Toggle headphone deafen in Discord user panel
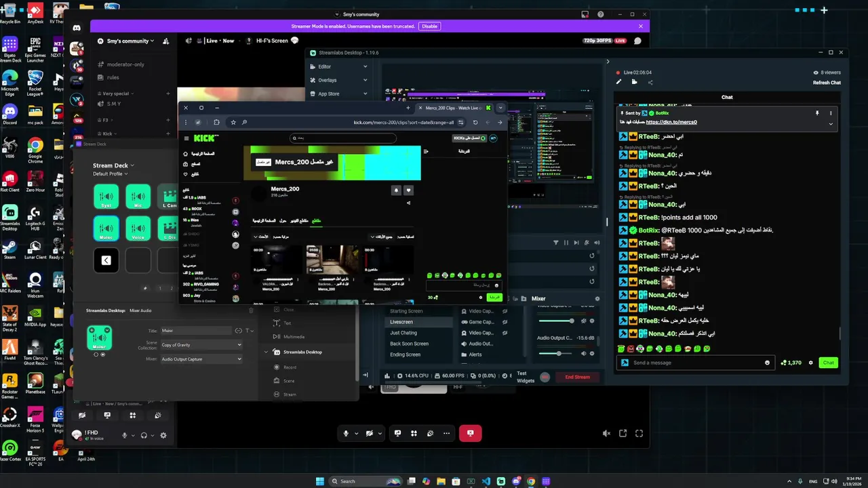 pyautogui.click(x=144, y=435)
